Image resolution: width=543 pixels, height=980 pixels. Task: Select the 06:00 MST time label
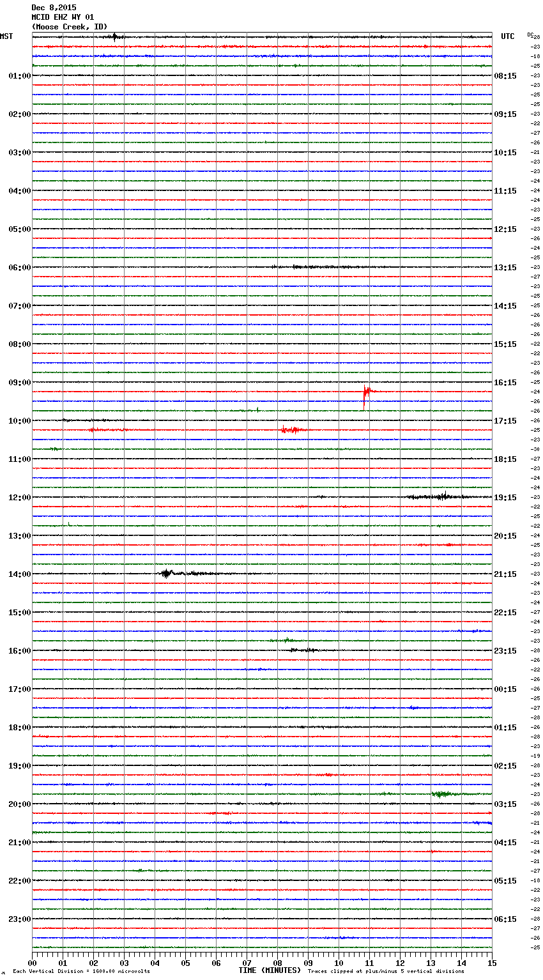click(20, 268)
